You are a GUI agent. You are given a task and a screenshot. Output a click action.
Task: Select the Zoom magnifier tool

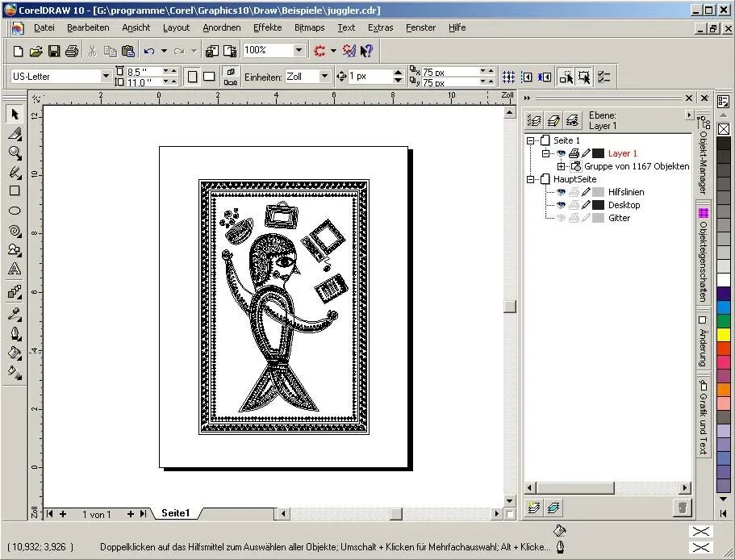coord(15,153)
